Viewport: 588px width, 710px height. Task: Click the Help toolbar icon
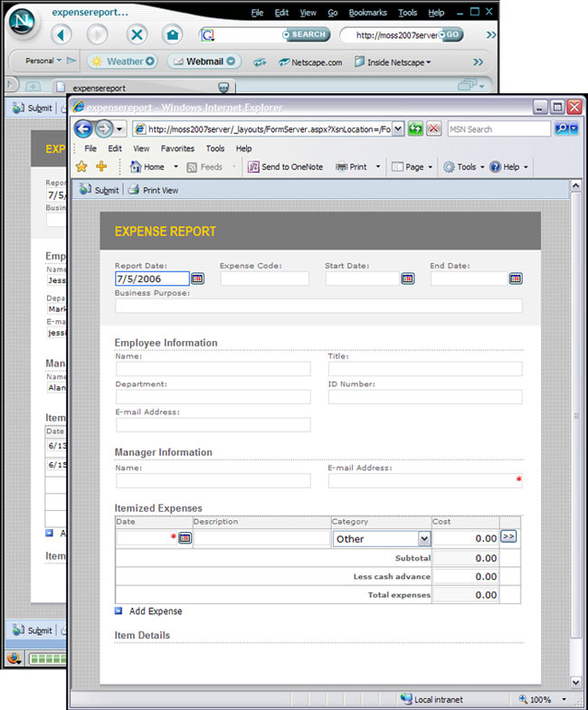click(x=495, y=166)
